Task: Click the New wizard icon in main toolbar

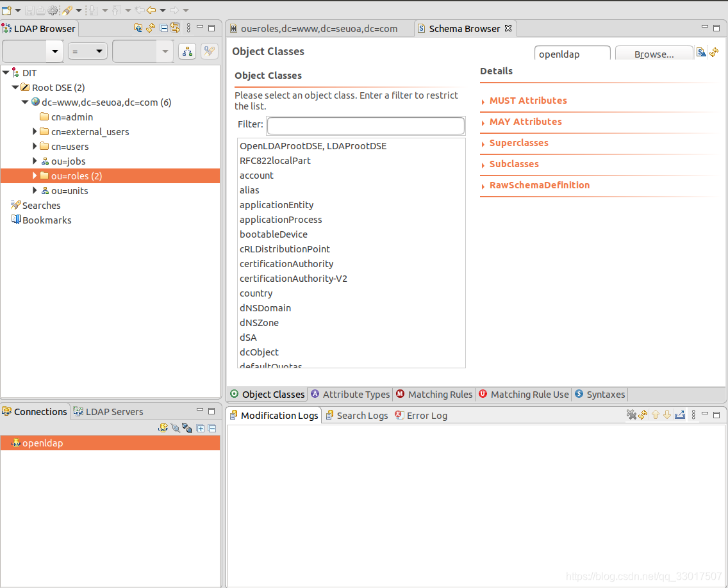Action: pos(6,10)
